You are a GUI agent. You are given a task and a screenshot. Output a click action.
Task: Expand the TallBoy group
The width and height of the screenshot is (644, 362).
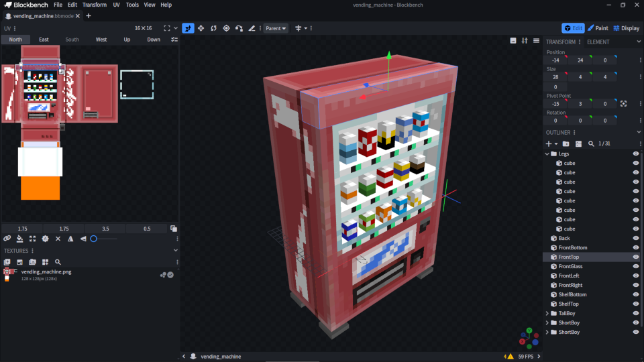click(547, 313)
